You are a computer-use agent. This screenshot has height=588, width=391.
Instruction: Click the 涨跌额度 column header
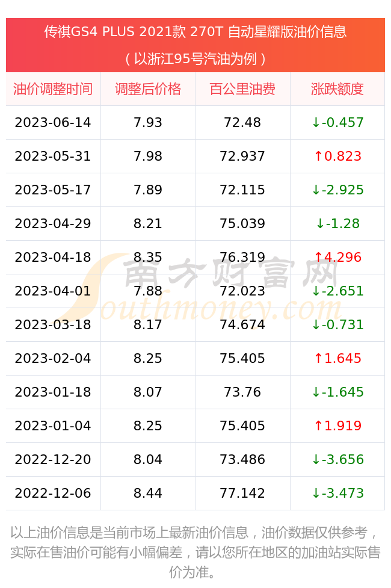click(337, 89)
